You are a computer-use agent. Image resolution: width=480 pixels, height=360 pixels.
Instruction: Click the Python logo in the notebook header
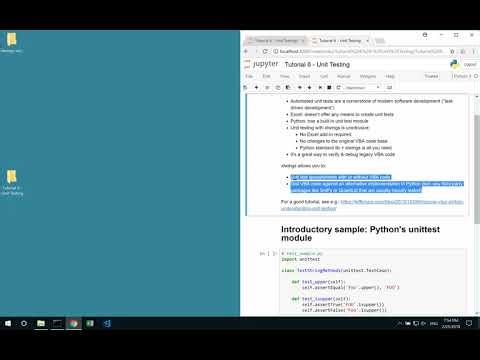pos(454,64)
